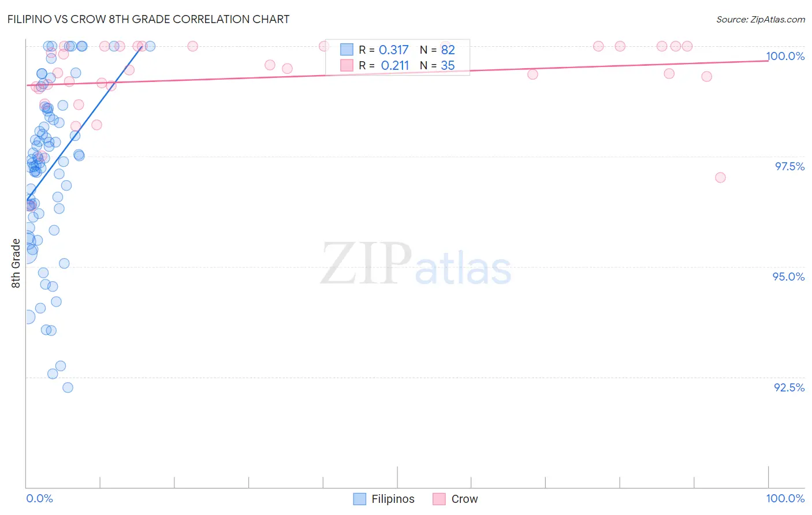812x515 pixels.
Task: Click the pink outlier point near 97.5%
Action: [x=720, y=177]
